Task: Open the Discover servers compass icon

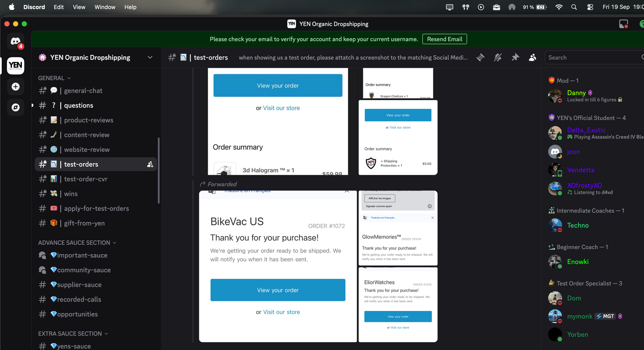Action: coord(16,107)
